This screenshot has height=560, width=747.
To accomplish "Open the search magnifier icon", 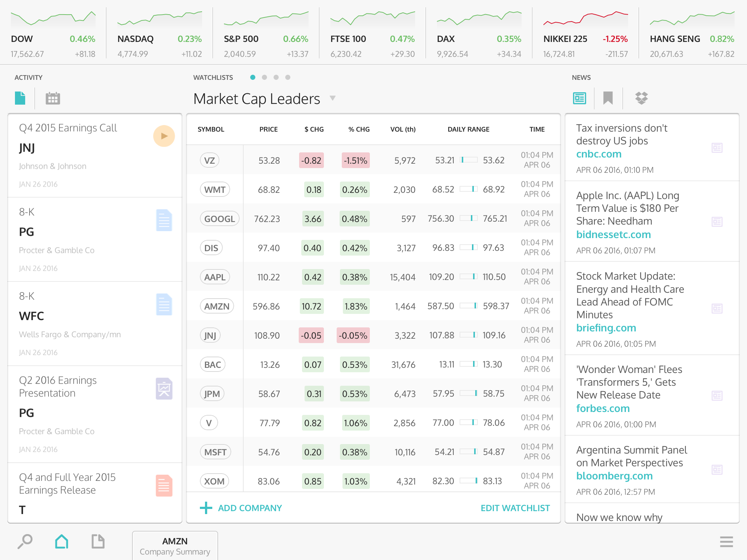I will coord(25,542).
